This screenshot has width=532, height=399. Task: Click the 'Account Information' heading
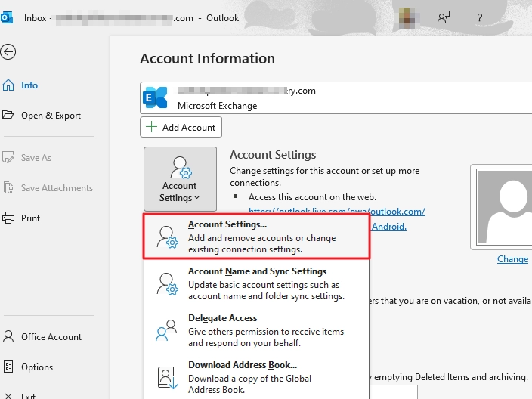tap(207, 59)
